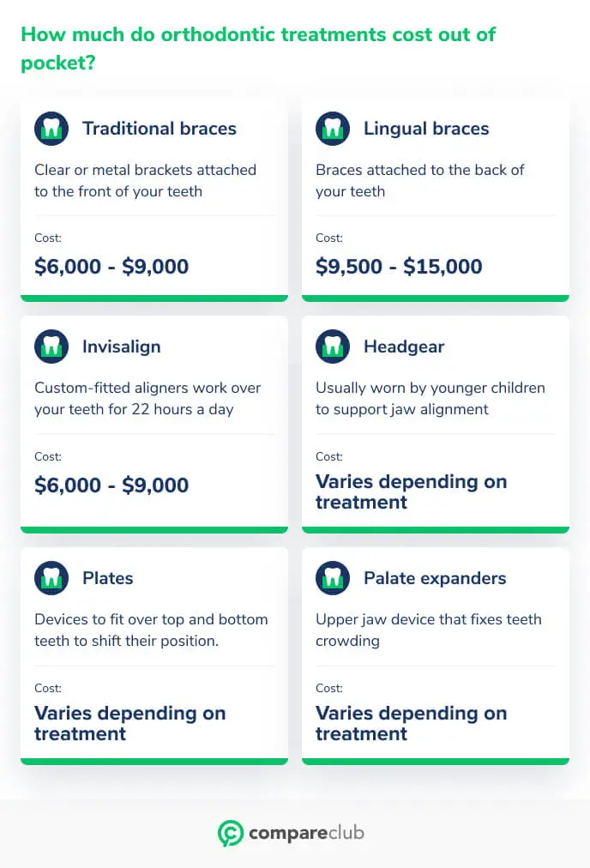
Task: Click the Palate expanders heading
Action: click(x=435, y=578)
